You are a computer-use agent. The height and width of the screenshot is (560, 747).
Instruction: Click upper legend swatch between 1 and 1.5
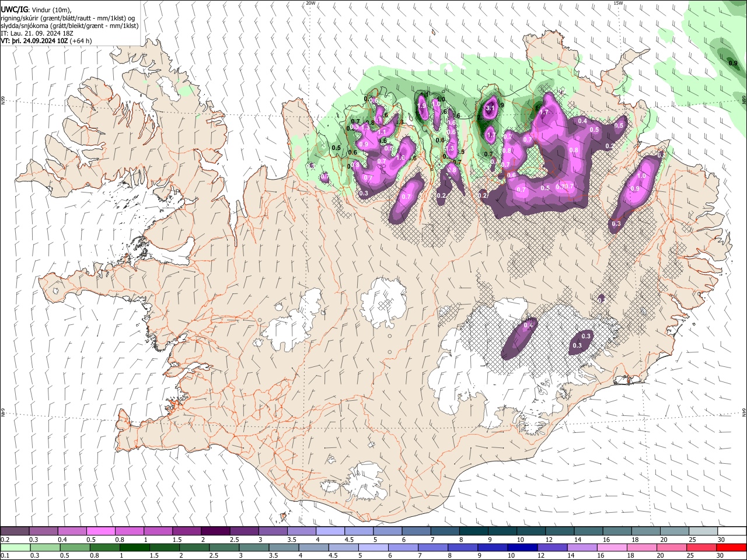[x=158, y=531]
